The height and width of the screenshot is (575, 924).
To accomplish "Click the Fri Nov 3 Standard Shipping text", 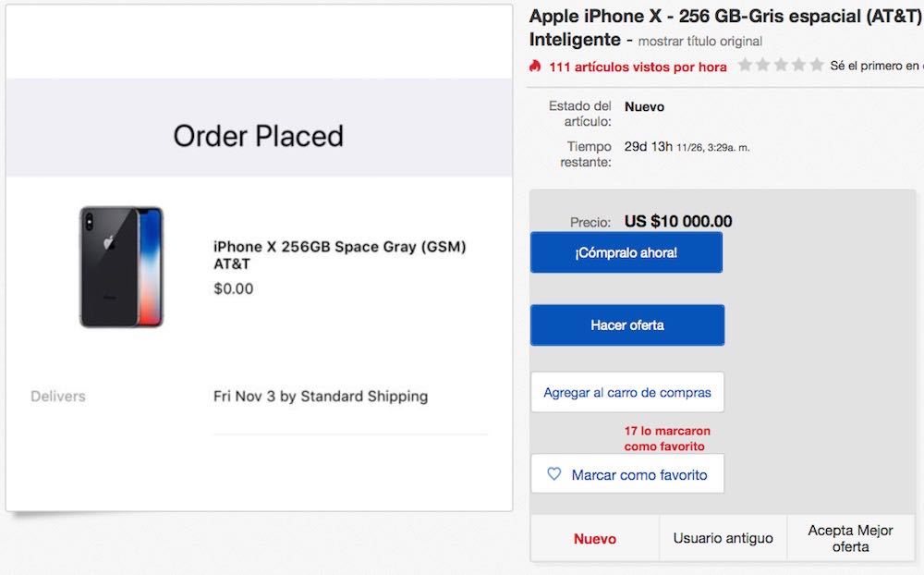I will 321,396.
